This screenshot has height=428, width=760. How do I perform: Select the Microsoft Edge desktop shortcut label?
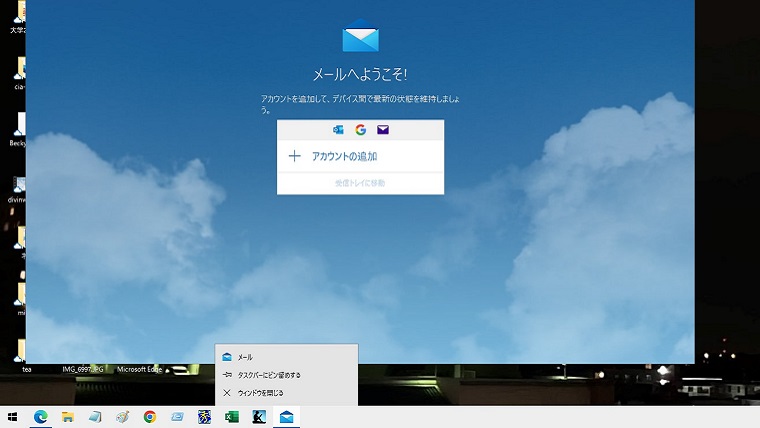140,369
